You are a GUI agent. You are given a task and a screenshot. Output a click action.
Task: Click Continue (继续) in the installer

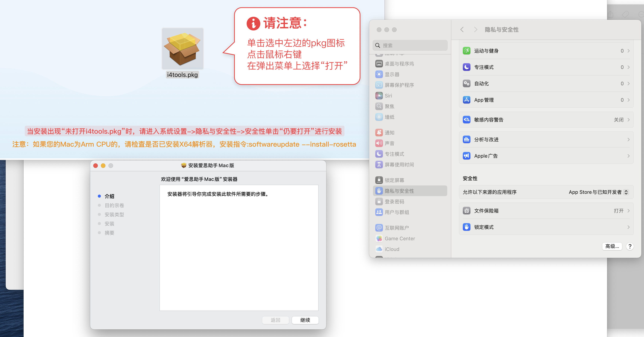point(305,320)
